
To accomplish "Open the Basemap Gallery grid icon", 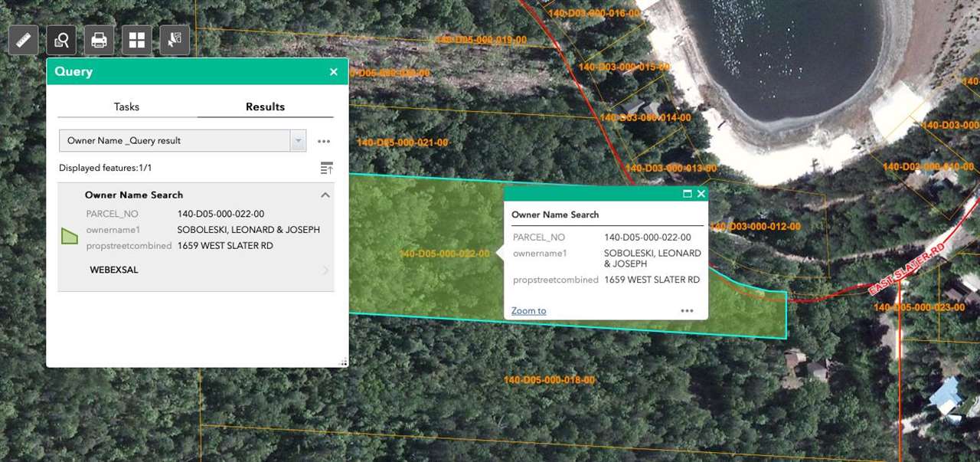I will tap(137, 40).
